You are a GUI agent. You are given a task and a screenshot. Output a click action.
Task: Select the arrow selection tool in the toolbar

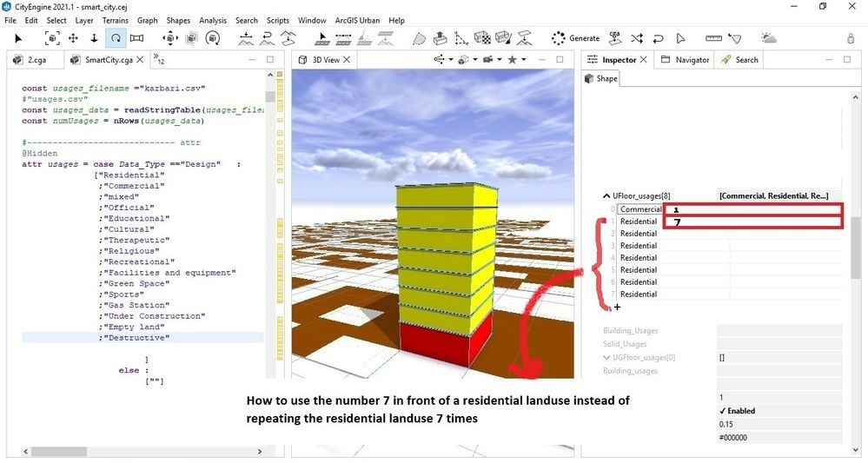pyautogui.click(x=18, y=38)
